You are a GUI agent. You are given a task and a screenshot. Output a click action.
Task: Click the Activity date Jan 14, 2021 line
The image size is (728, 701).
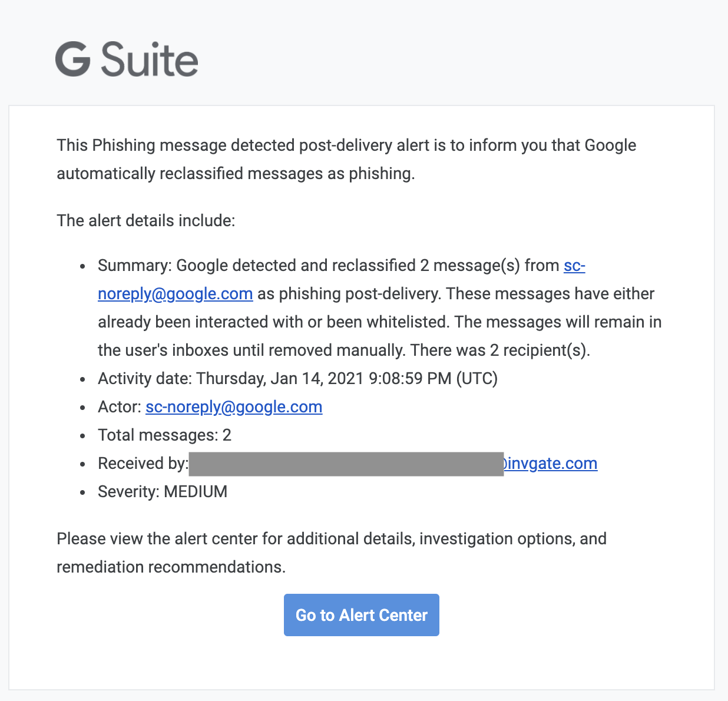pyautogui.click(x=297, y=379)
